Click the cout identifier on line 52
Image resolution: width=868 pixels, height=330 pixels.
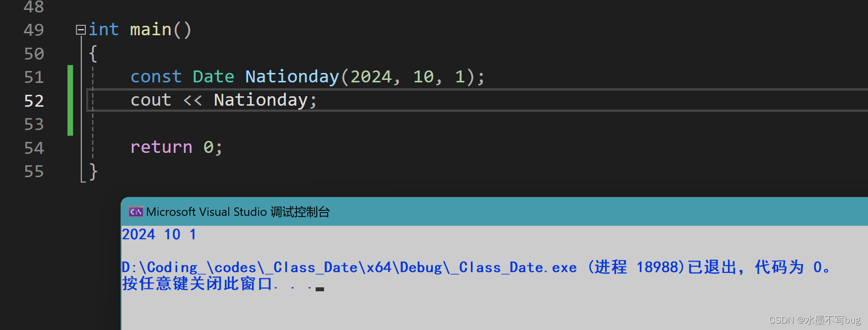click(150, 100)
